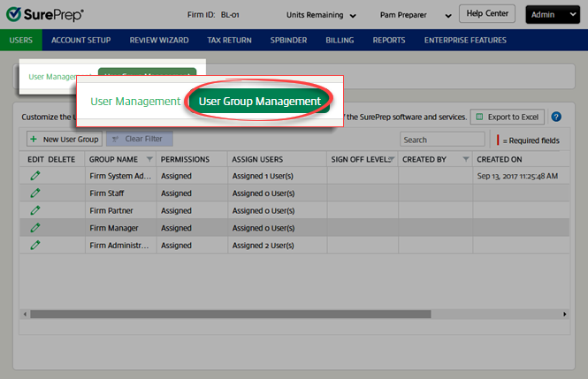Edit the Firm Staff group pencil icon

pos(35,193)
